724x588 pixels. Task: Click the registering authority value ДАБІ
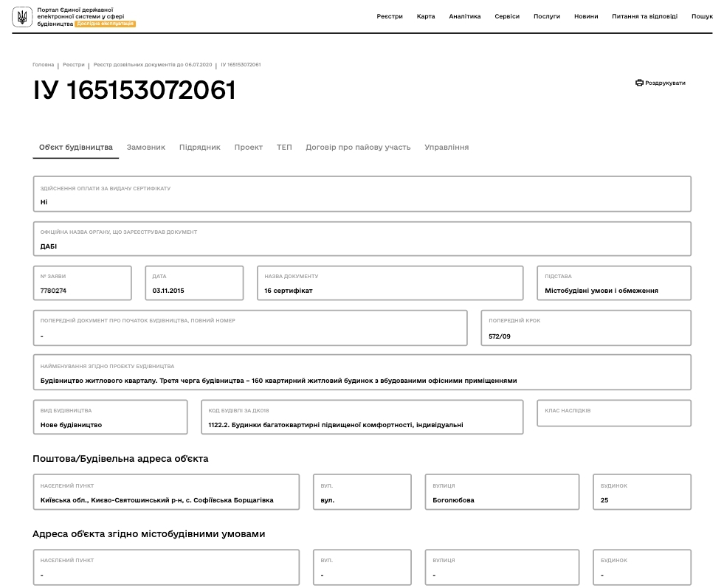pyautogui.click(x=49, y=246)
